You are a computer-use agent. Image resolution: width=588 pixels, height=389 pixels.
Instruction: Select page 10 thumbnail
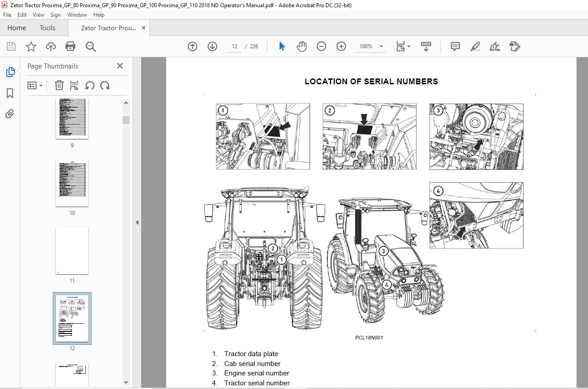[x=72, y=183]
